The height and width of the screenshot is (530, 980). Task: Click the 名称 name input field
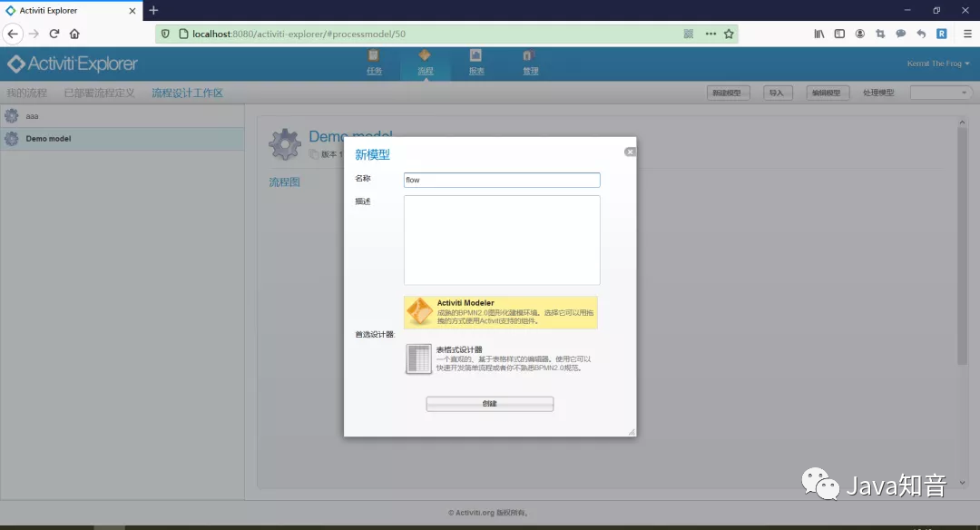(502, 180)
